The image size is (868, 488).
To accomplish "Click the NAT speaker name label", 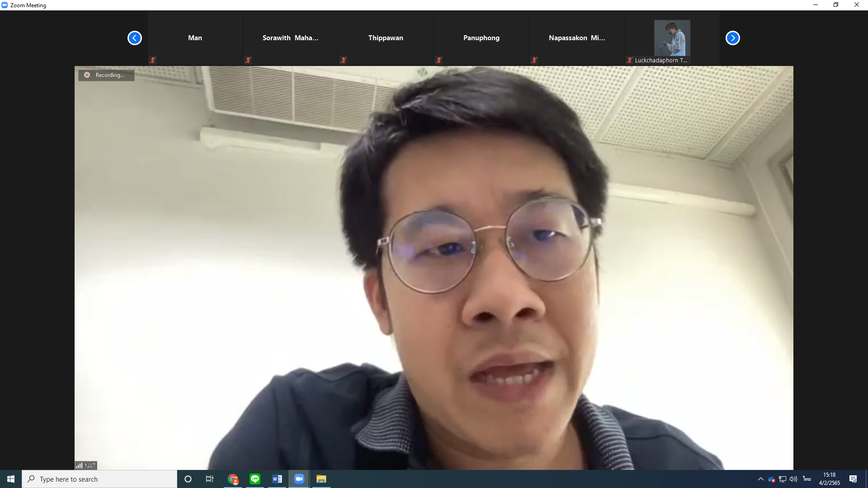I will (x=90, y=465).
